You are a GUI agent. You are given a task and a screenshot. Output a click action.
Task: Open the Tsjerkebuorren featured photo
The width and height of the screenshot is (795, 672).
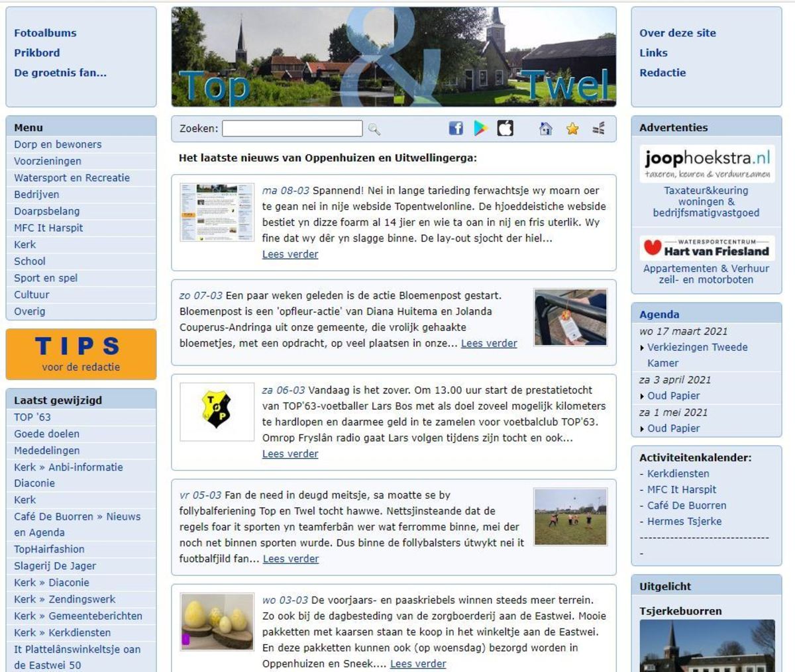pyautogui.click(x=707, y=646)
